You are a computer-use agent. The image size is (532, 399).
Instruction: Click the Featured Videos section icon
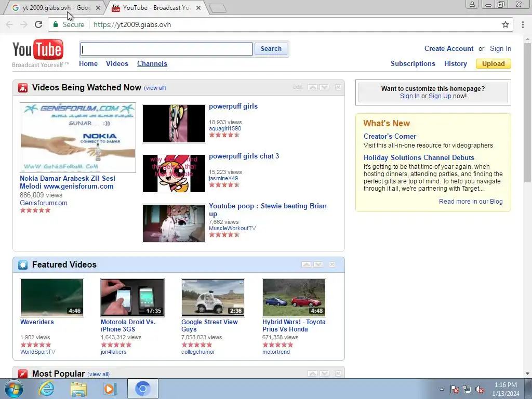(23, 264)
